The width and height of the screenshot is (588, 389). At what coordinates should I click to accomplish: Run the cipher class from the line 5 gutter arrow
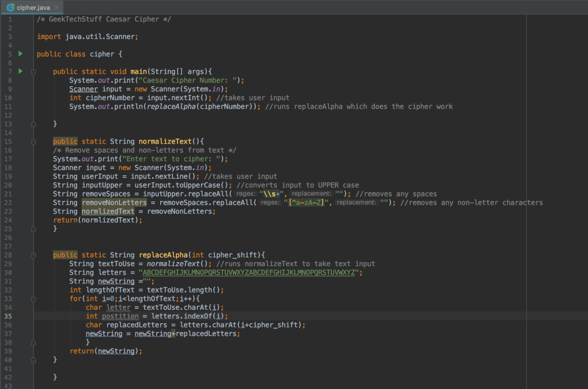(x=21, y=53)
